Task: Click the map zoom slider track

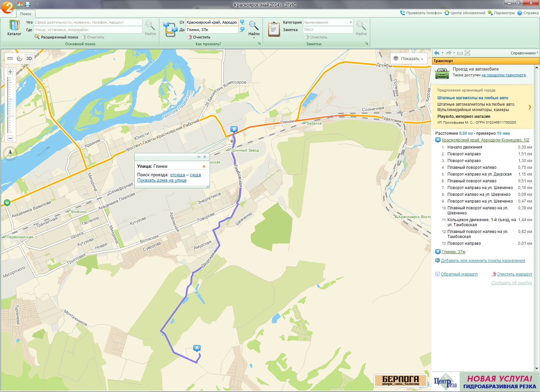Action: pyautogui.click(x=10, y=105)
